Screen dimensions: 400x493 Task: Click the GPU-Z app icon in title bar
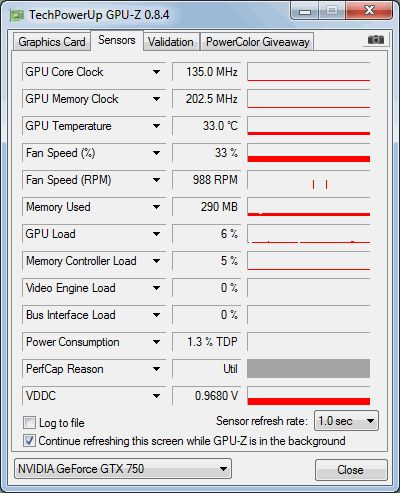click(x=17, y=15)
